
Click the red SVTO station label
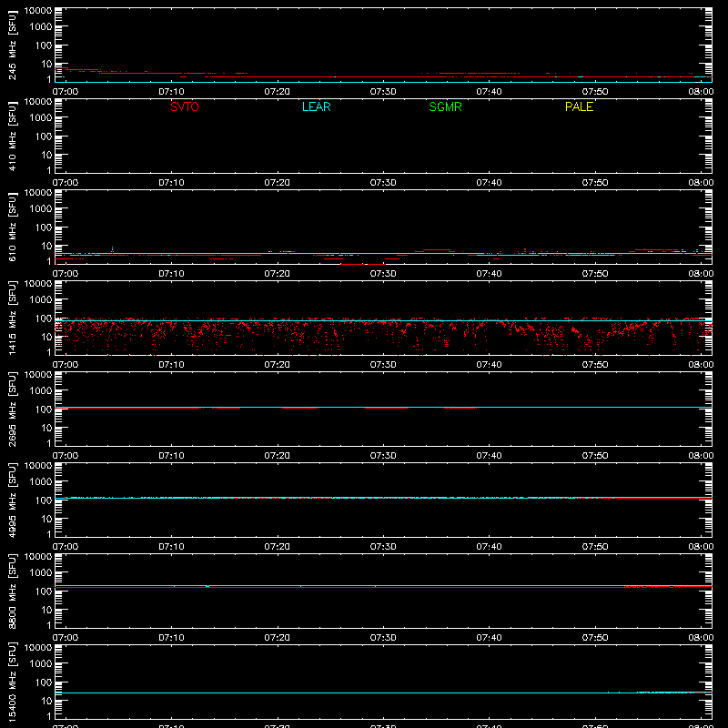(185, 106)
